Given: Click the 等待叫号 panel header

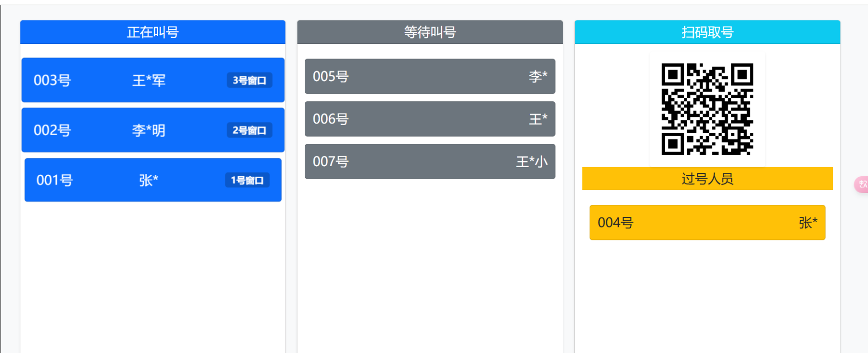Looking at the screenshot, I should coord(430,32).
